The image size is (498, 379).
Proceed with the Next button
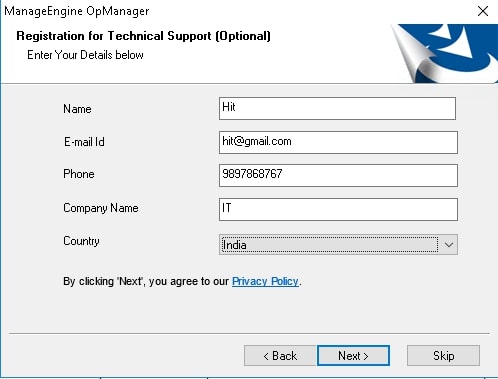pos(353,356)
